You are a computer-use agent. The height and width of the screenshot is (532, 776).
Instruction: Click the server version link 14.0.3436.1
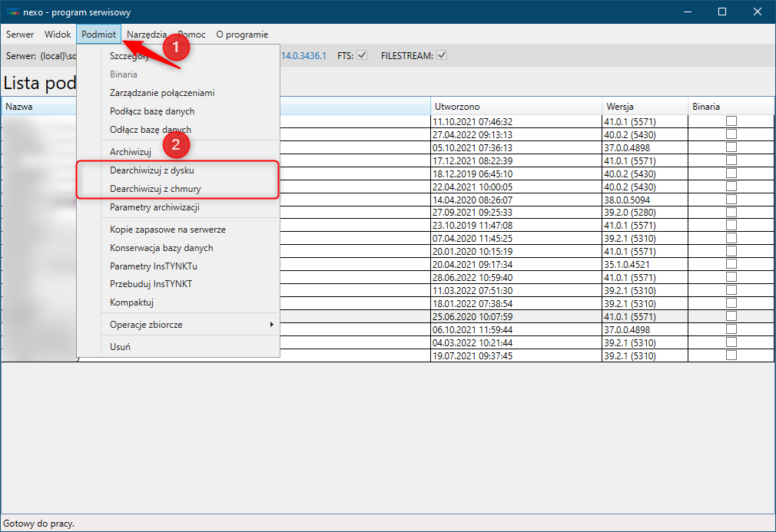pos(304,56)
